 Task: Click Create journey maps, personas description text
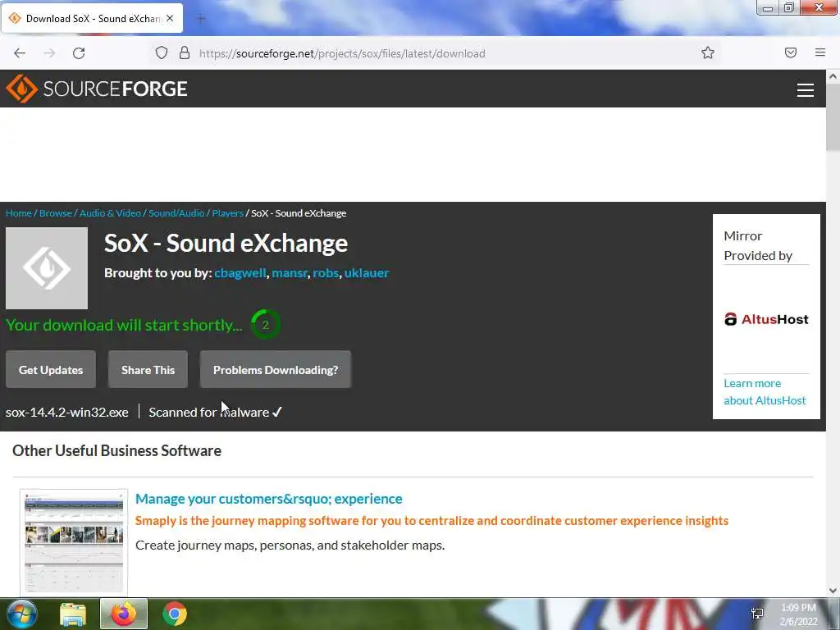coord(290,546)
